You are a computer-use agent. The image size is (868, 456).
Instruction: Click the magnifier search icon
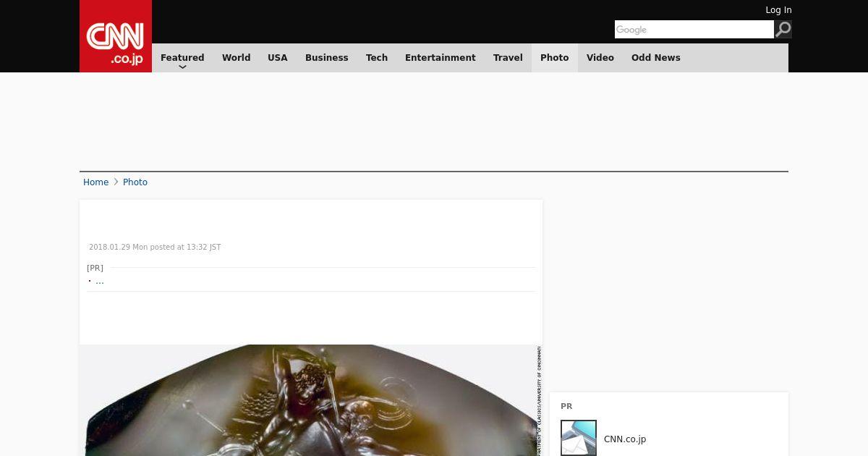[x=783, y=29]
